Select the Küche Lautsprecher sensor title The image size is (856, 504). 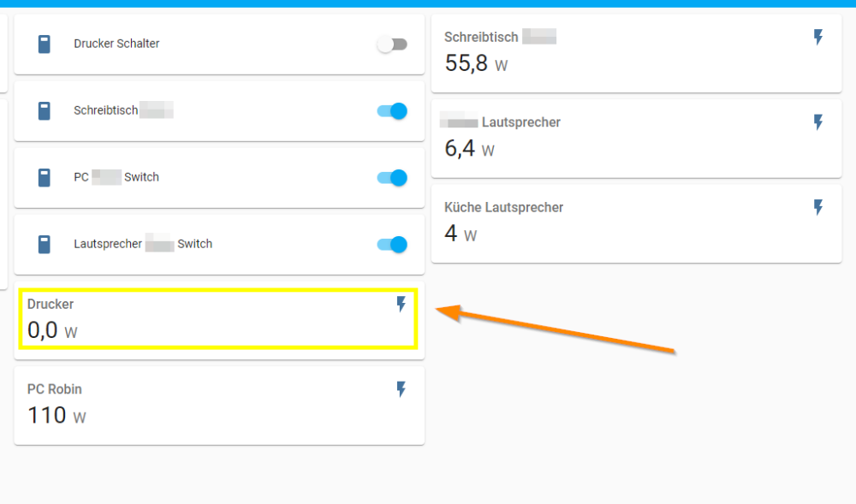tap(504, 207)
